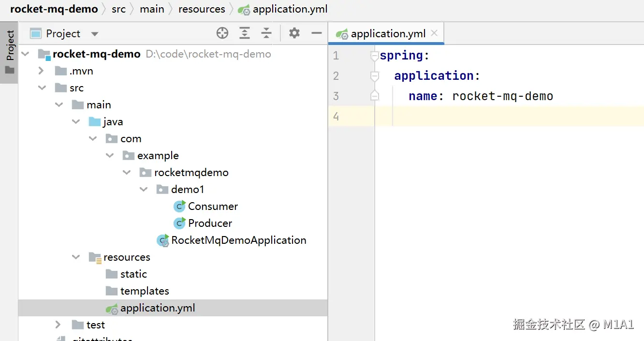
Task: Open Project panel settings gear
Action: click(x=294, y=33)
